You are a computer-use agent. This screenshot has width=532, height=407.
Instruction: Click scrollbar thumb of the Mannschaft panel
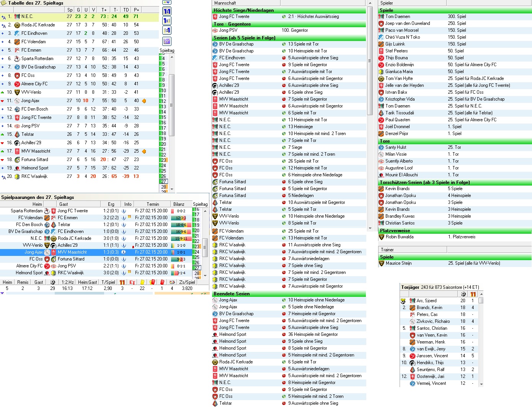(370, 60)
